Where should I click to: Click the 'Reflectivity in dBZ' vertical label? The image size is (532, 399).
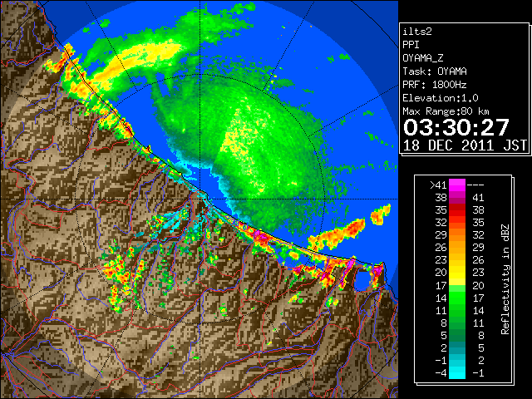click(x=505, y=279)
